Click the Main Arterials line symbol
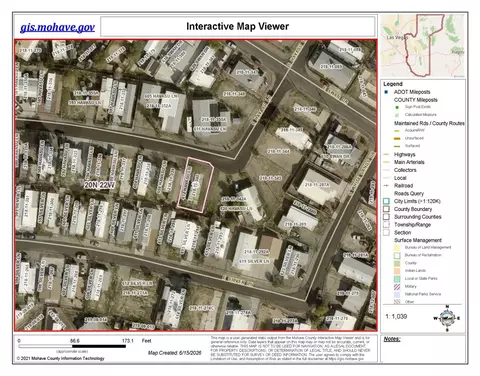This screenshot has height=376, width=480. point(387,162)
